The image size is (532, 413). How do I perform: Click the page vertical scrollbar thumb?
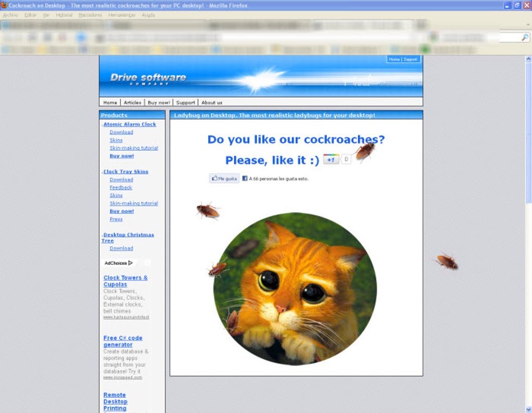pyautogui.click(x=528, y=133)
